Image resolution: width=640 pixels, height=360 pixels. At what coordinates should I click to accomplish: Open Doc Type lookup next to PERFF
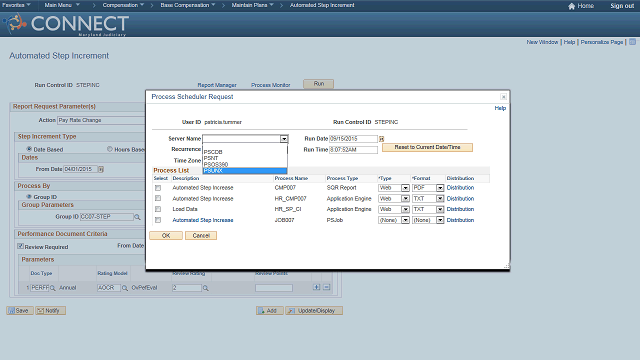(x=53, y=288)
